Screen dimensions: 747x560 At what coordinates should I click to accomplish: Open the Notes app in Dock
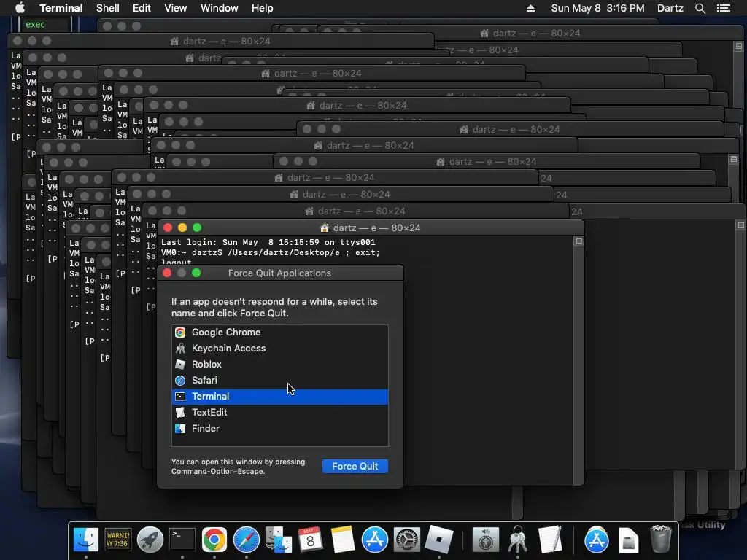pos(343,540)
